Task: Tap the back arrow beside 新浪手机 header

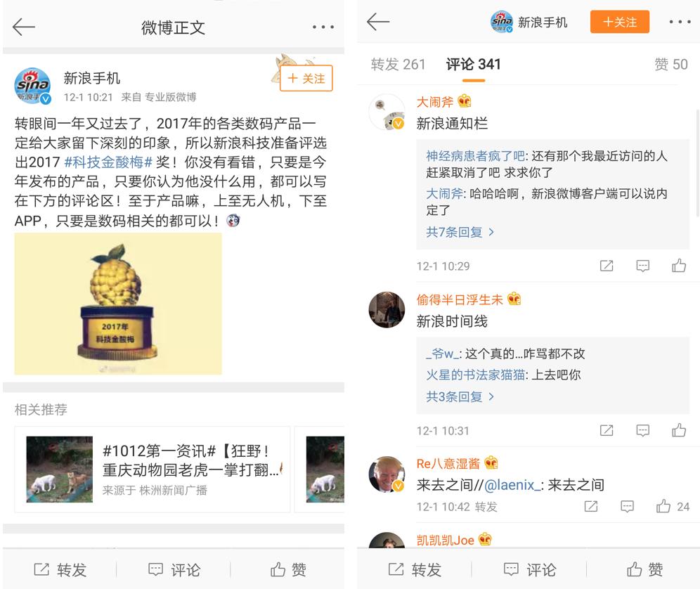Action: pos(378,21)
